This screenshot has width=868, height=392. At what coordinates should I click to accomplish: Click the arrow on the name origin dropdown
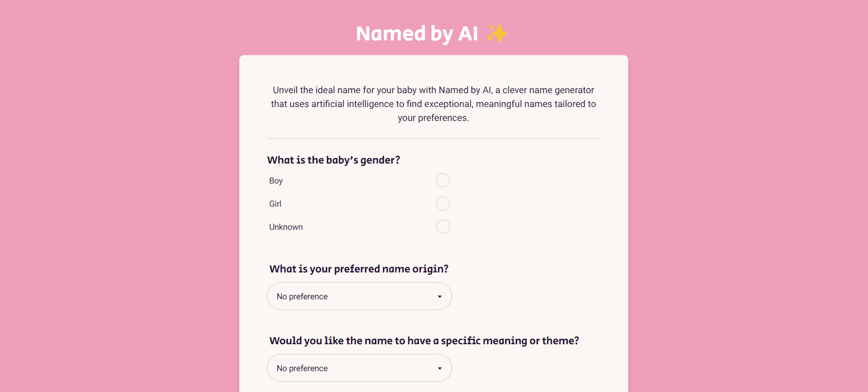439,296
